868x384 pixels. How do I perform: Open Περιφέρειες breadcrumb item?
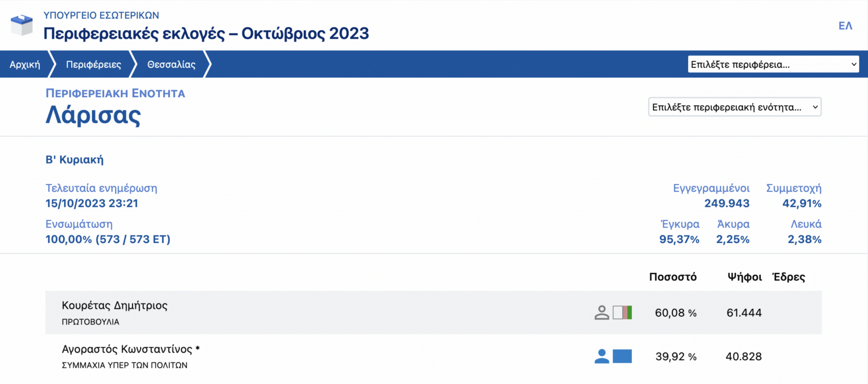coord(93,64)
